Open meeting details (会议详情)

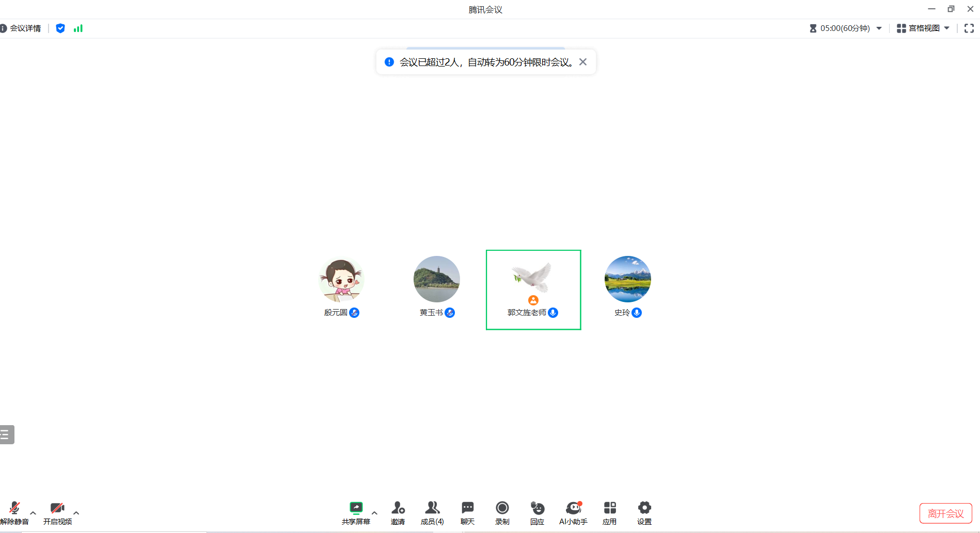(x=21, y=28)
